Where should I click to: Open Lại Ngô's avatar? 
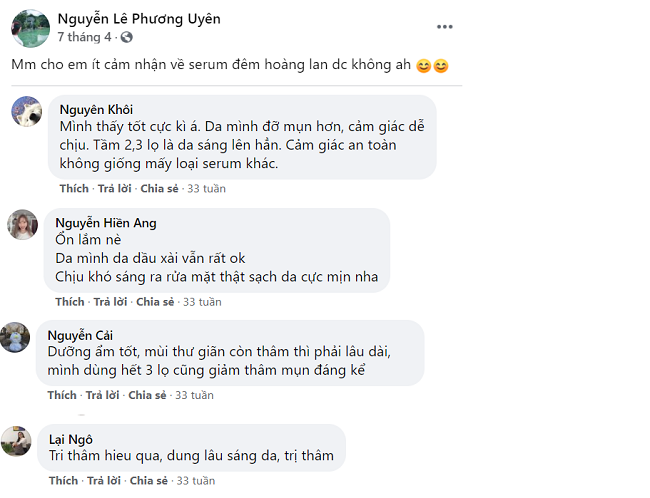coord(16,441)
